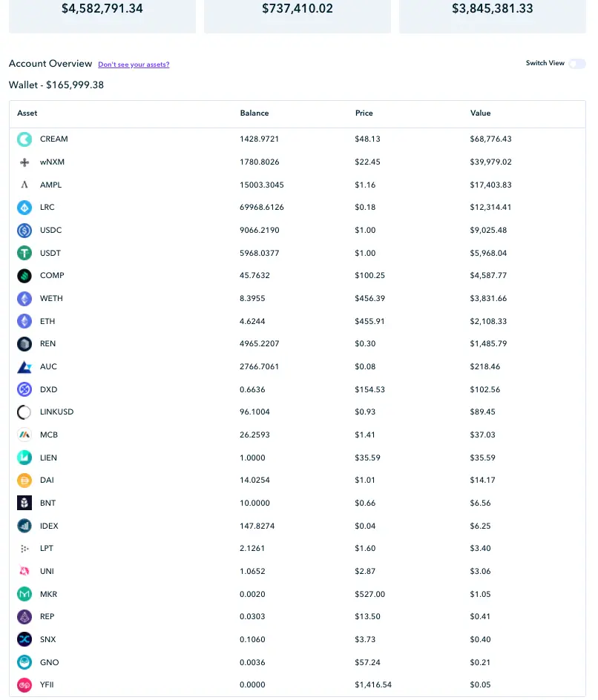Viewport: 598px width, 700px height.
Task: Click the LINKUSD asset name
Action: click(x=56, y=412)
